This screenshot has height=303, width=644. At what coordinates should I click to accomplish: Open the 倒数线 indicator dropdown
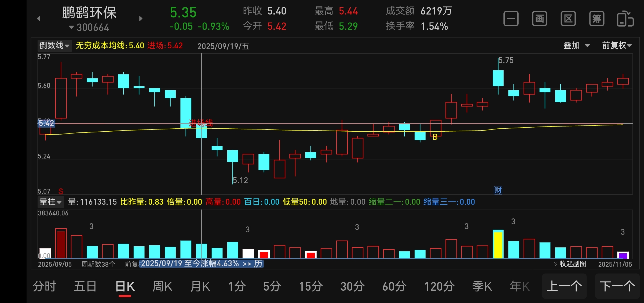(54, 45)
